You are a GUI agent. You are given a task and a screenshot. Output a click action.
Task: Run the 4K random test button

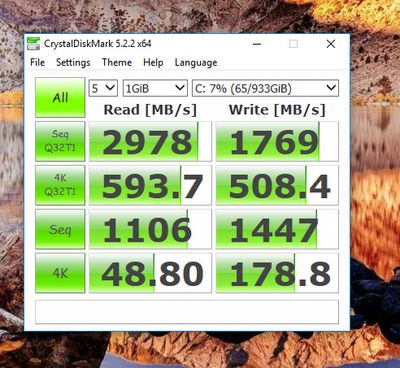60,273
